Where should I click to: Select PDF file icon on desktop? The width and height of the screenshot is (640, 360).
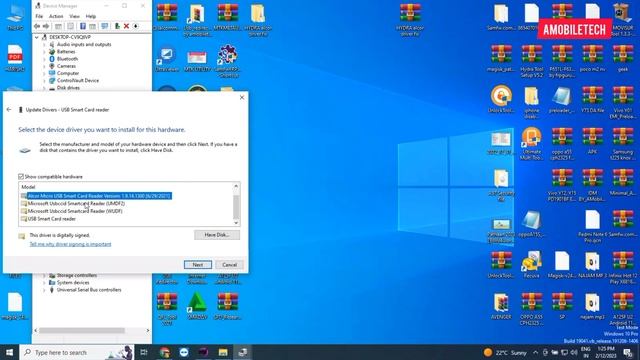click(15, 58)
